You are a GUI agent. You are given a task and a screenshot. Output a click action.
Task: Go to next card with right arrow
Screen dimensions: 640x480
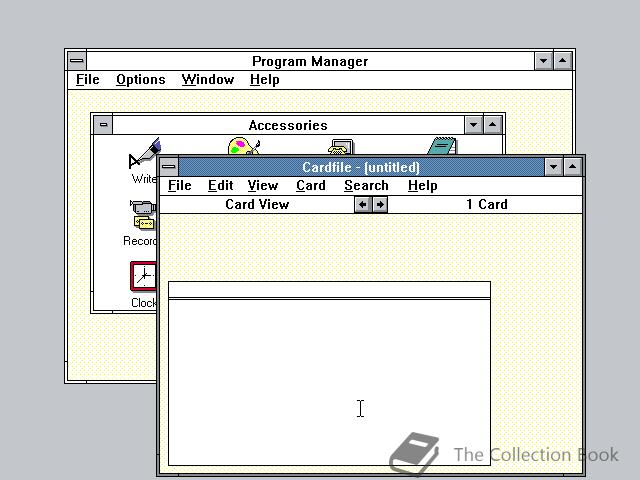coord(380,204)
